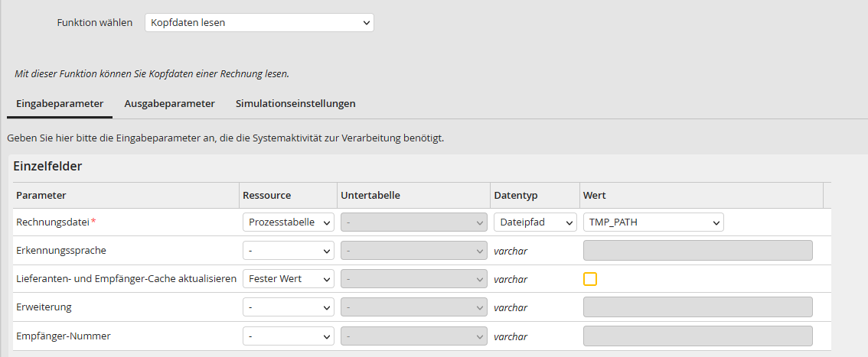Viewport: 868px width, 357px height.
Task: Click the Wert column header
Action: (x=595, y=195)
